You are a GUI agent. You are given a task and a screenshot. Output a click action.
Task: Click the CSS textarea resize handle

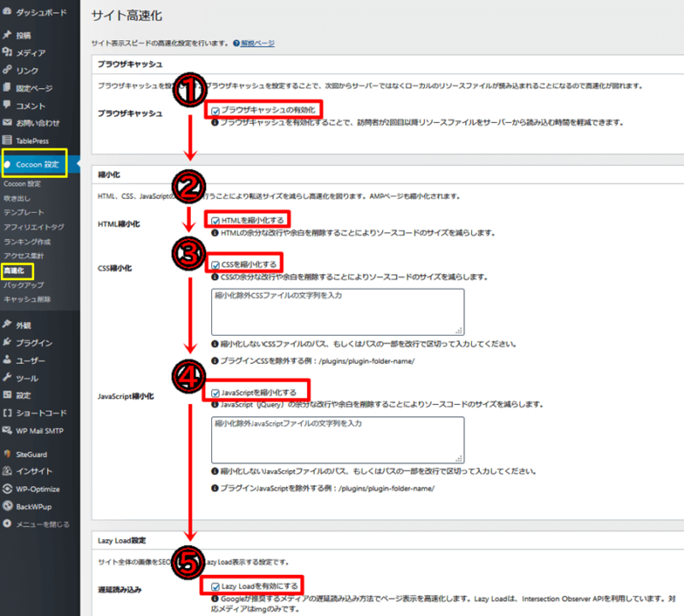pos(459,331)
